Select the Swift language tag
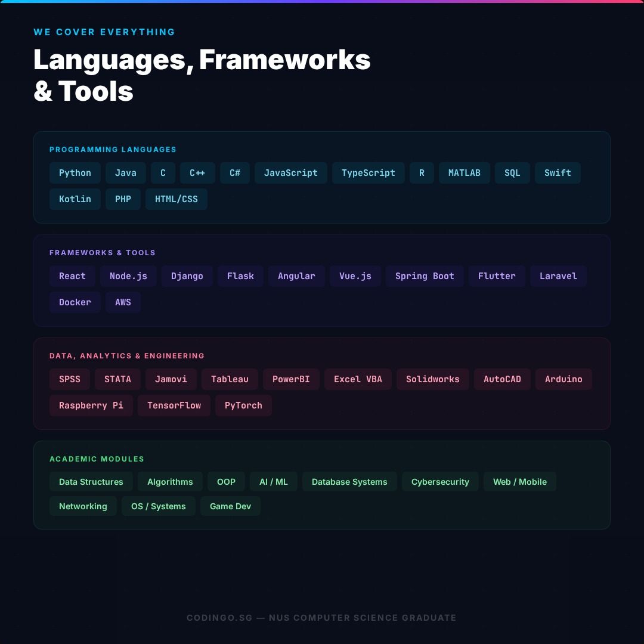The width and height of the screenshot is (644, 644). tap(558, 173)
